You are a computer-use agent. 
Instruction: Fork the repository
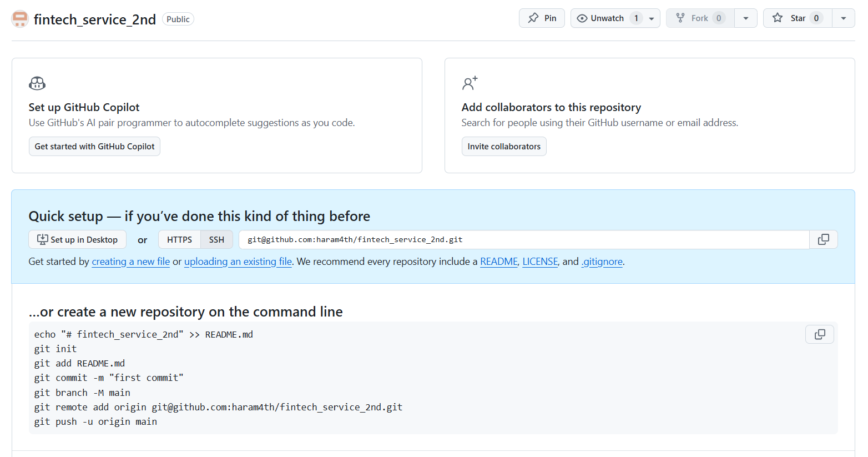point(700,18)
